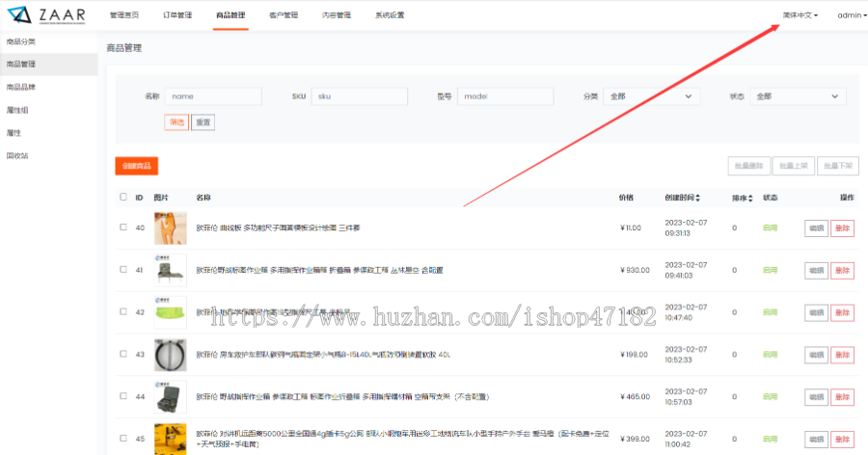Click the ¥11.00 price cell
The image size is (868, 455).
631,228
